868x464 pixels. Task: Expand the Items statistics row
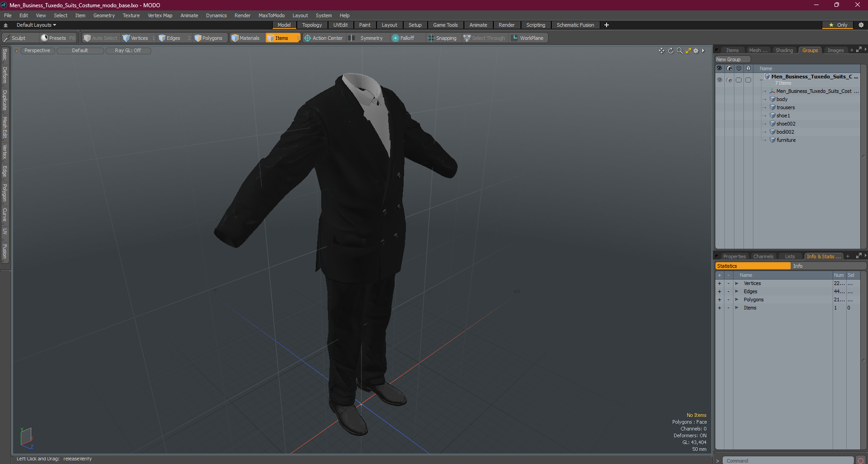[x=737, y=308]
